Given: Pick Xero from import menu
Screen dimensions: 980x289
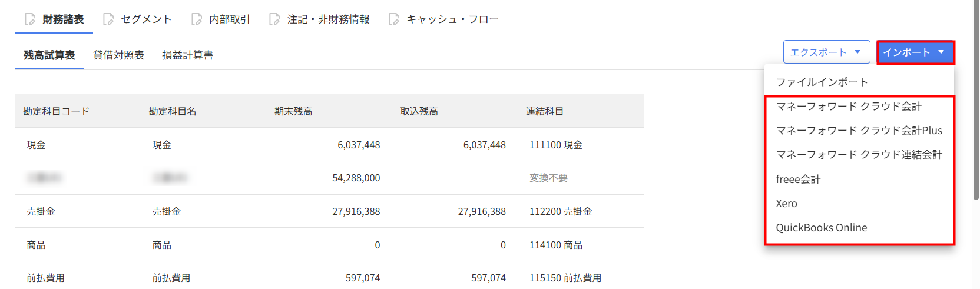Looking at the screenshot, I should (x=786, y=204).
